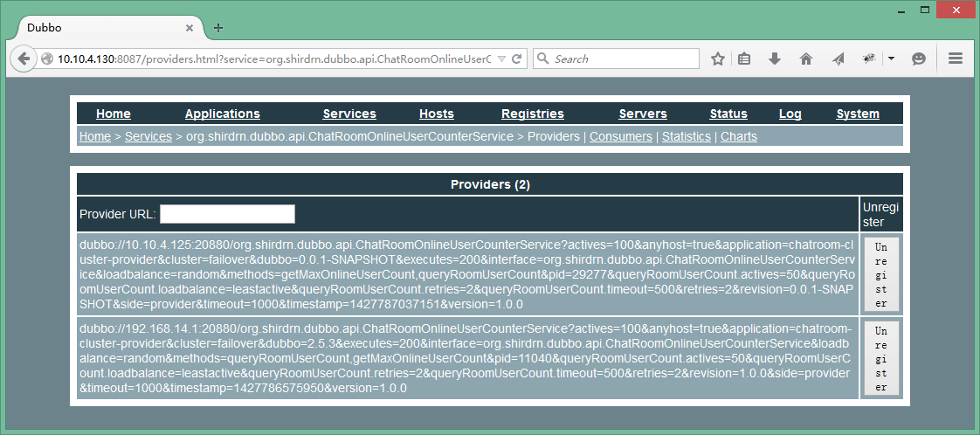Open the Statistics link

pyautogui.click(x=686, y=136)
